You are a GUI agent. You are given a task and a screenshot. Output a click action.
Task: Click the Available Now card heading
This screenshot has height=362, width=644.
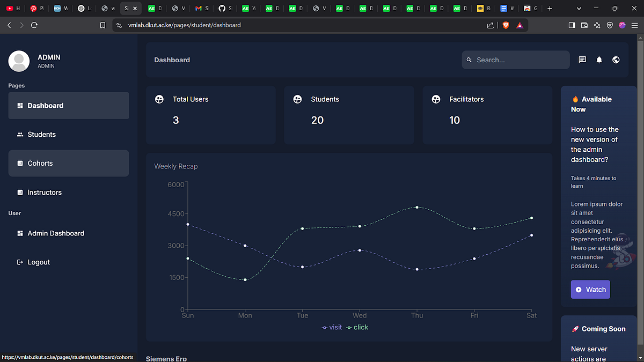[591, 104]
